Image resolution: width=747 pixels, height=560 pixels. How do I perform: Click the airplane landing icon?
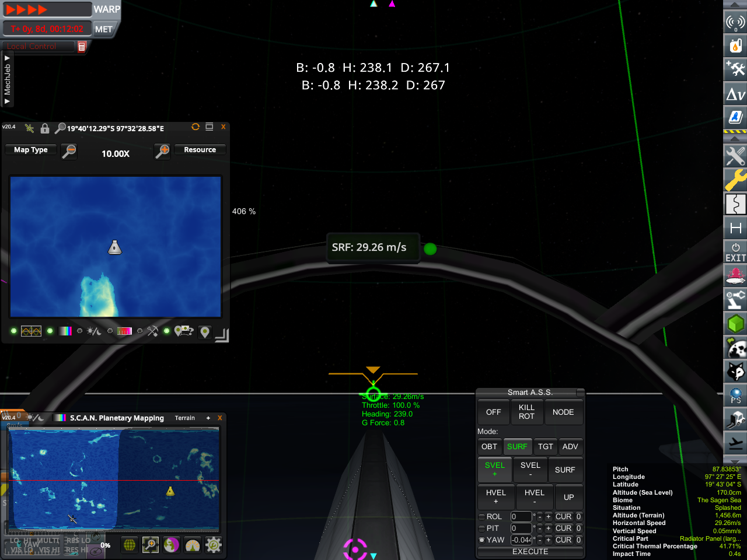[x=735, y=442]
